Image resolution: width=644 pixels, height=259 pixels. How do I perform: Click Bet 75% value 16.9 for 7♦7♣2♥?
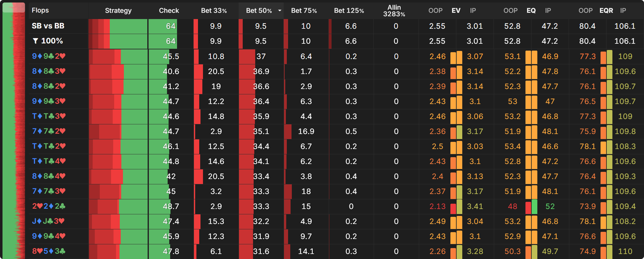pyautogui.click(x=306, y=132)
